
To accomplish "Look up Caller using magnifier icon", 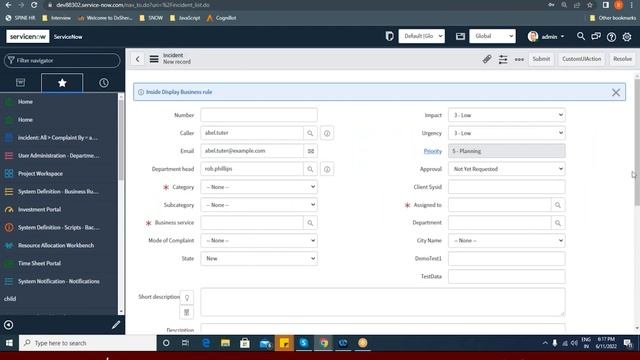I will (x=310, y=133).
